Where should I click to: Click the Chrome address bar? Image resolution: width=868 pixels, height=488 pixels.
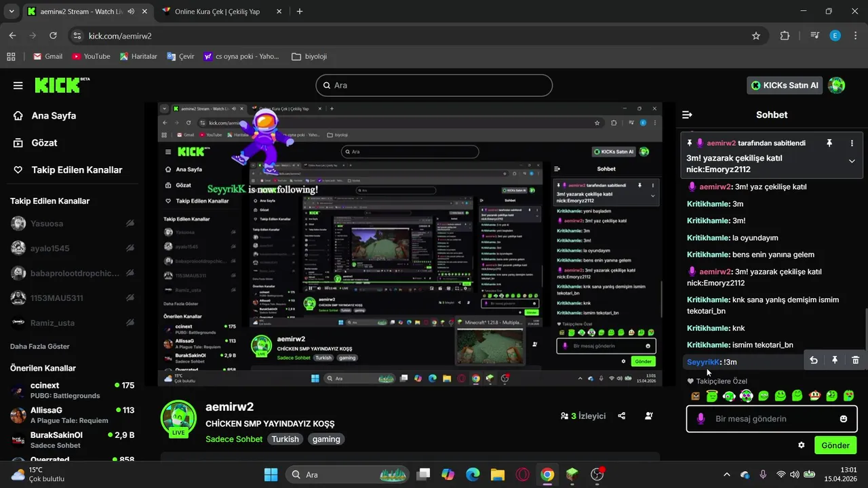[x=417, y=36]
